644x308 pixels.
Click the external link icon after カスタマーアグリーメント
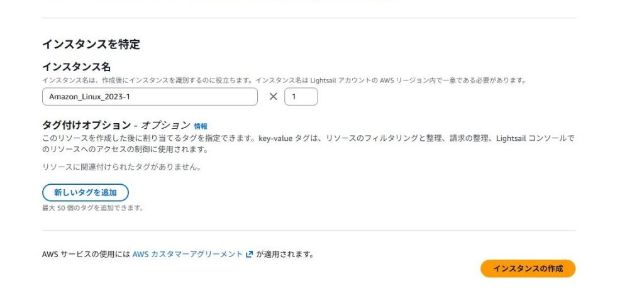click(250, 255)
